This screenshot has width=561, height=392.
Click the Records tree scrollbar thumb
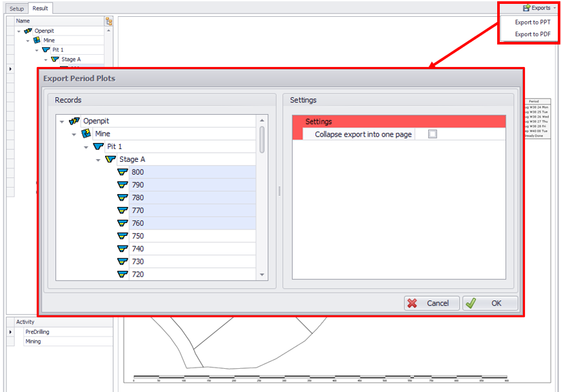(262, 139)
